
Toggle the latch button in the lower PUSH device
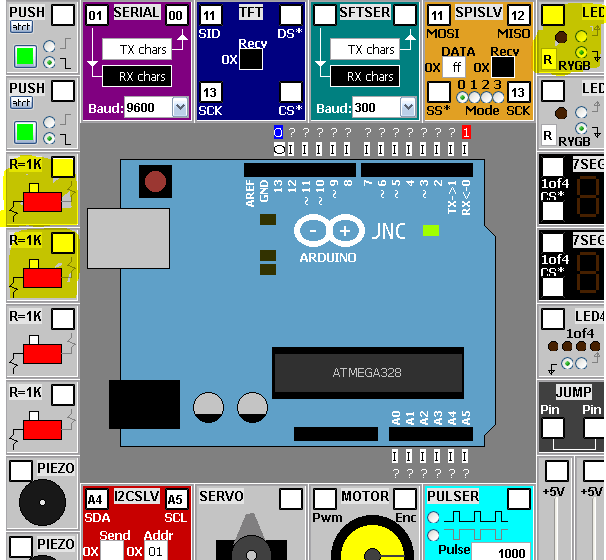[21, 102]
